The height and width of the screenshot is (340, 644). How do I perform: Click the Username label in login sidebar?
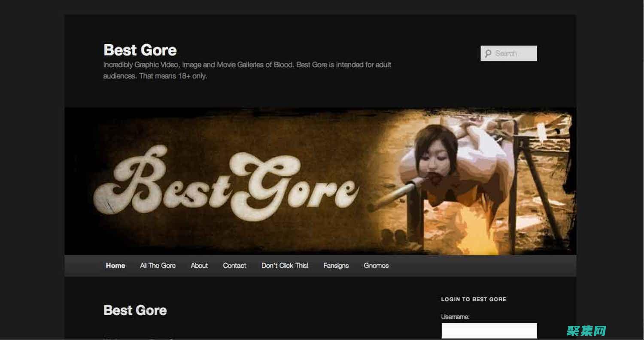[455, 317]
